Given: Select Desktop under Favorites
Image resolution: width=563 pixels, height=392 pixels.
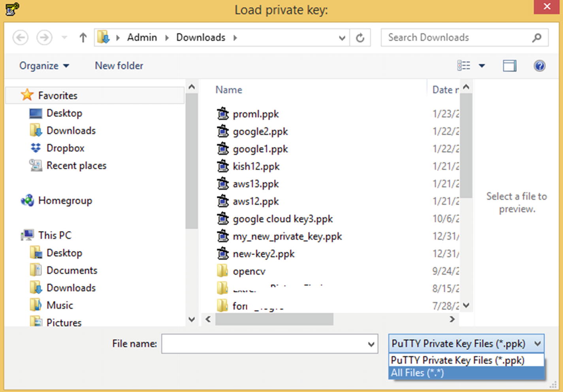Looking at the screenshot, I should (x=64, y=113).
